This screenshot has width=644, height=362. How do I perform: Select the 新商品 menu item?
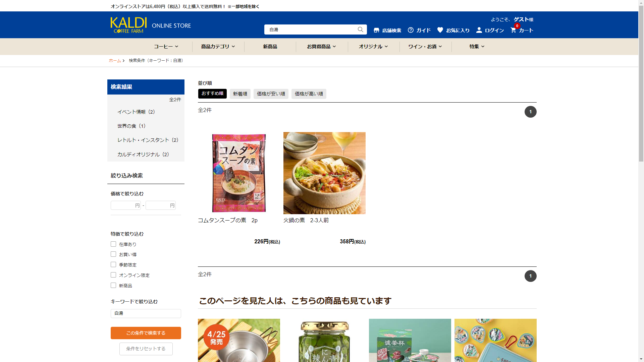[270, 47]
